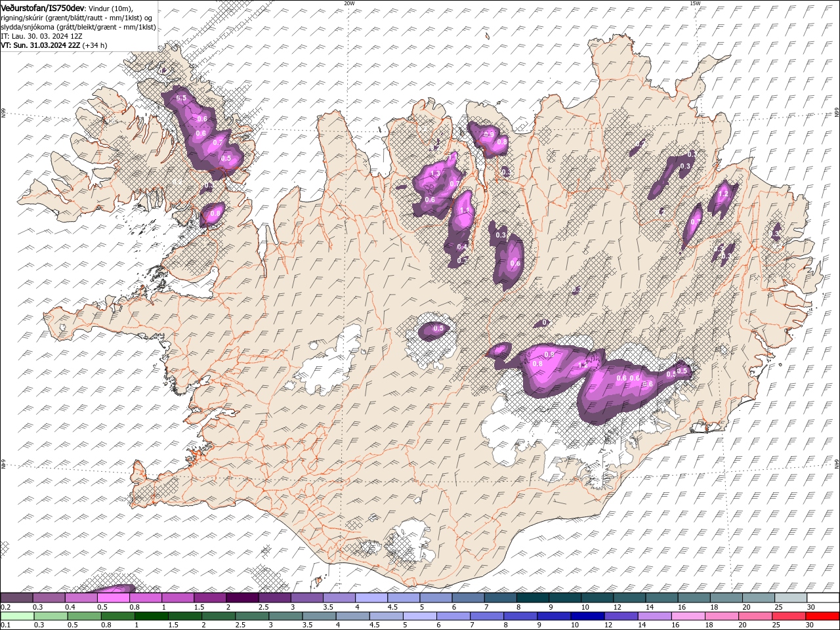Click the lower legend swatch labeled 3.5
This screenshot has height=630, width=840.
(319, 616)
